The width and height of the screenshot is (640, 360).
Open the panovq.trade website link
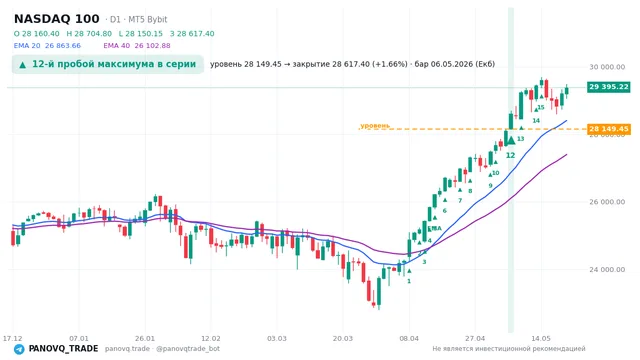127,349
